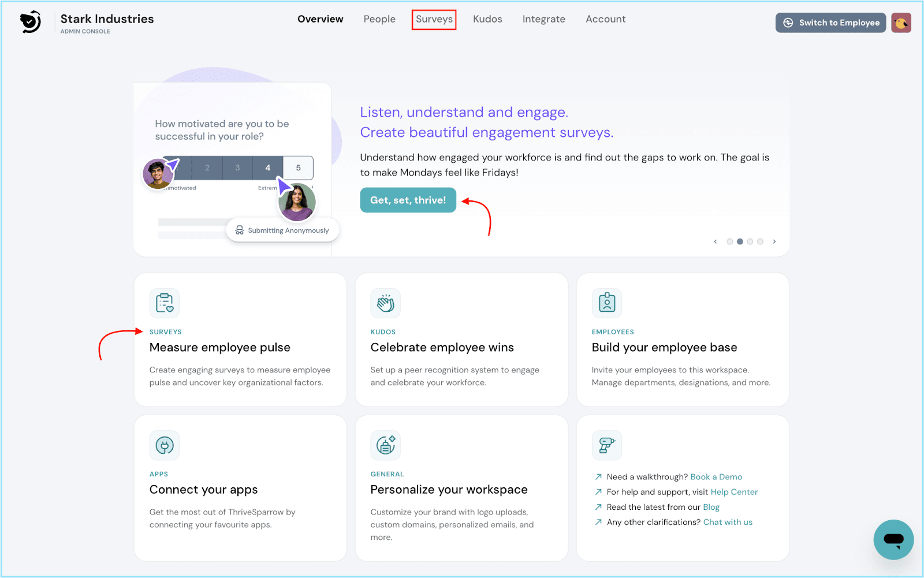Switch to the People tab
This screenshot has width=924, height=578.
pos(379,19)
